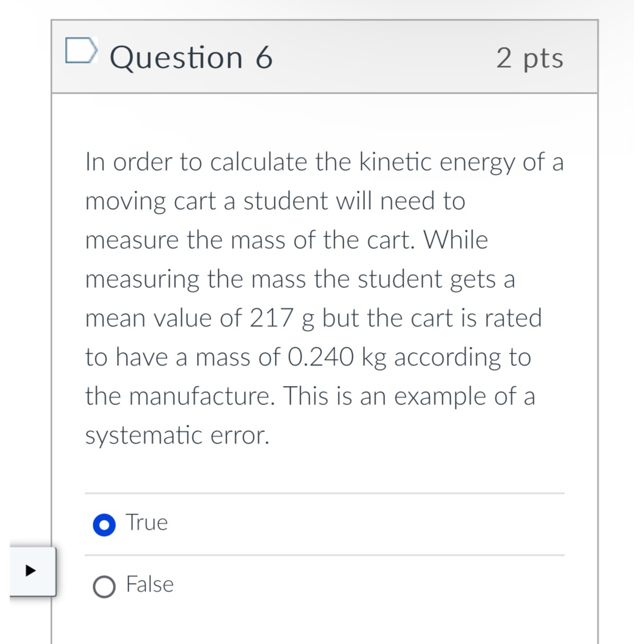Click the False answer option row
The height and width of the screenshot is (644, 644).
point(324,586)
